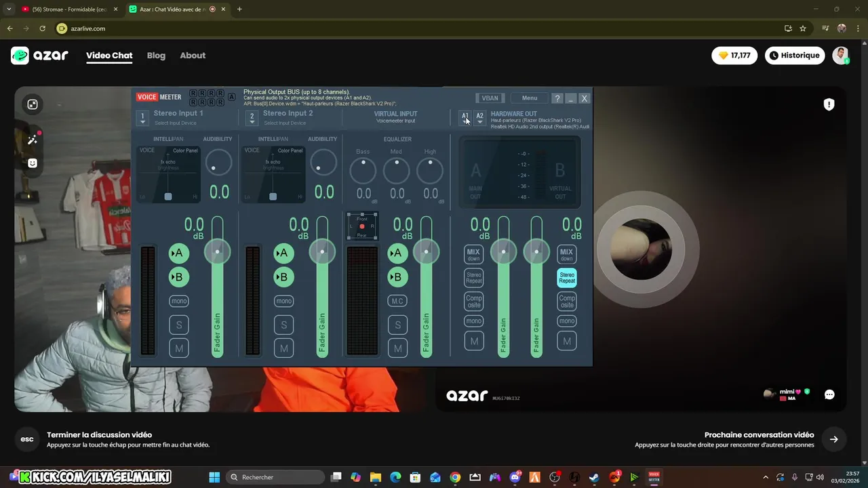Open the chat bubble icon on partner video

click(829, 394)
